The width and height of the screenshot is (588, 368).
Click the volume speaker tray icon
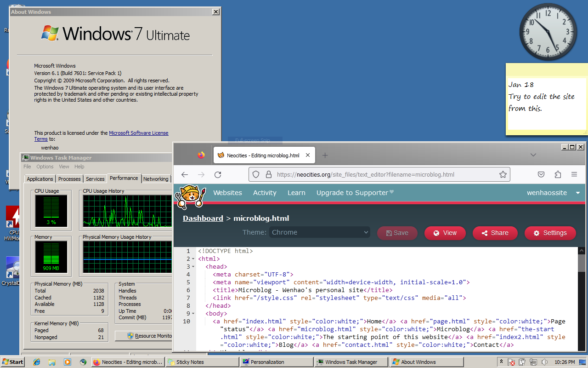pos(544,362)
